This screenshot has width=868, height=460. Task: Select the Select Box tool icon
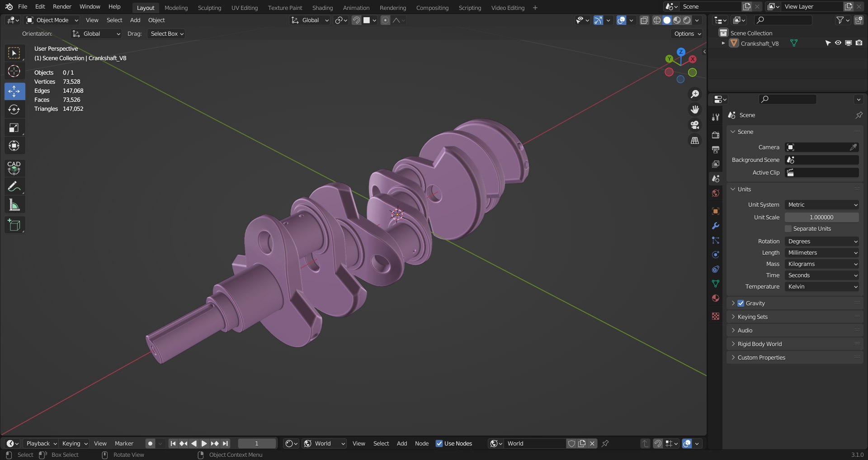pyautogui.click(x=14, y=53)
